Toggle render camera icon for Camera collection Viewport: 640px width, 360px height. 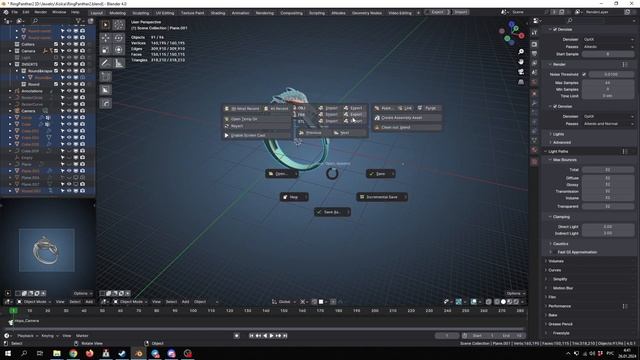click(82, 51)
